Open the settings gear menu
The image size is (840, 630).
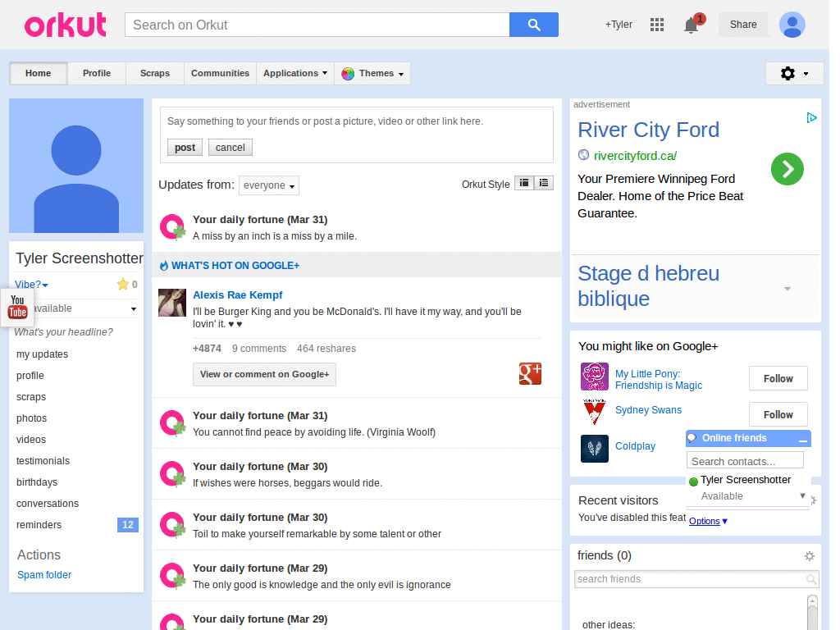(794, 73)
